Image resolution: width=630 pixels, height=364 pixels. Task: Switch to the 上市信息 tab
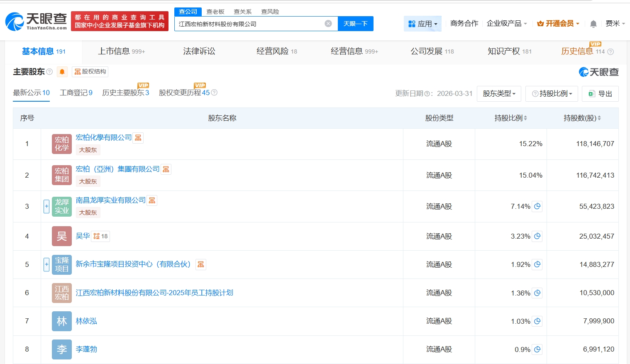(121, 51)
